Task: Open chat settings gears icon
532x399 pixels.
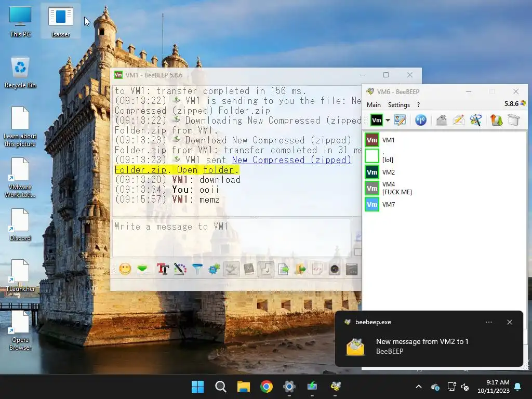Action: click(x=215, y=270)
